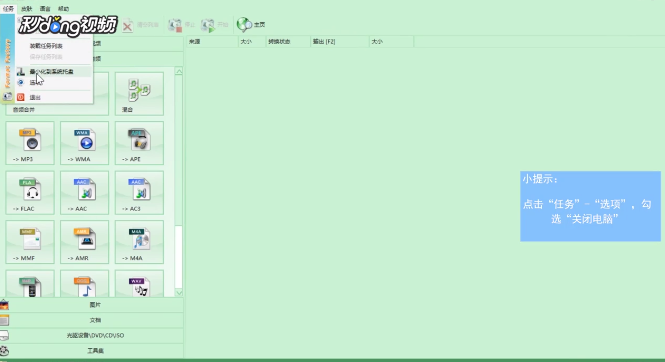Click the 开始 start toolbar button
Image resolution: width=665 pixels, height=362 pixels.
(x=215, y=25)
